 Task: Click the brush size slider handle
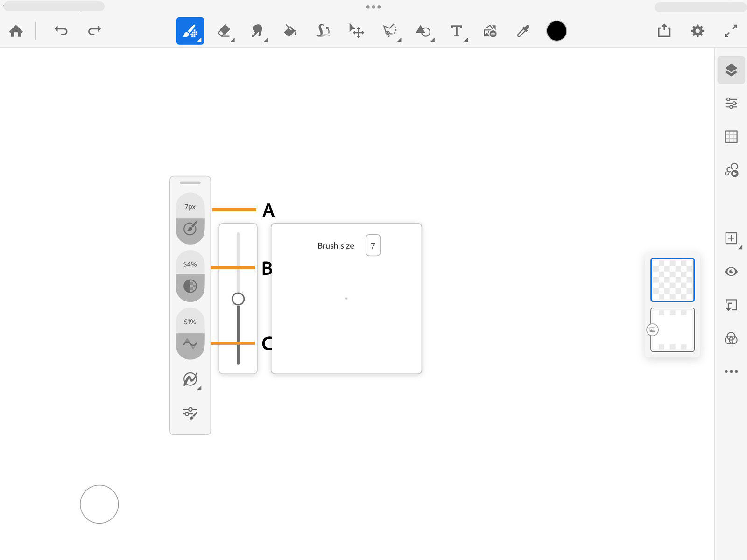click(x=238, y=299)
